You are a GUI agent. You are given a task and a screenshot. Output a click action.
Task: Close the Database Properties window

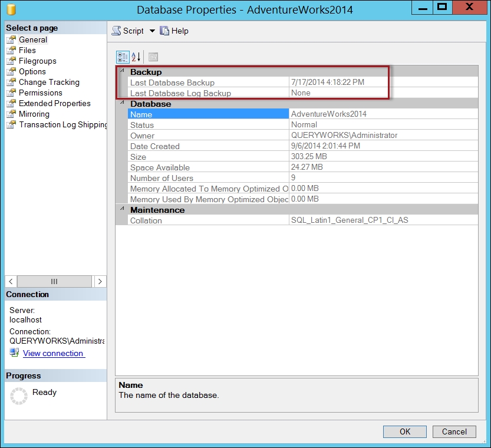click(x=469, y=8)
